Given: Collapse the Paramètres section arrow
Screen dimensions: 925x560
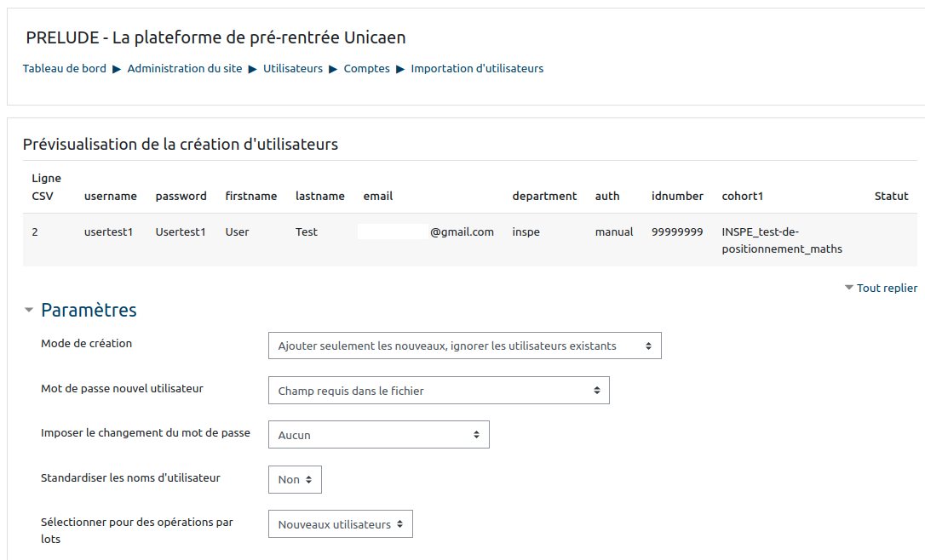Looking at the screenshot, I should tap(29, 311).
